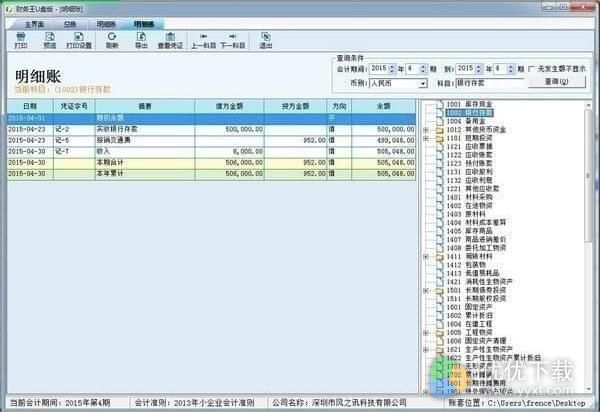Image resolution: width=600 pixels, height=412 pixels.
Task: Select voucher row 记-7 收入
Action: (x=211, y=151)
